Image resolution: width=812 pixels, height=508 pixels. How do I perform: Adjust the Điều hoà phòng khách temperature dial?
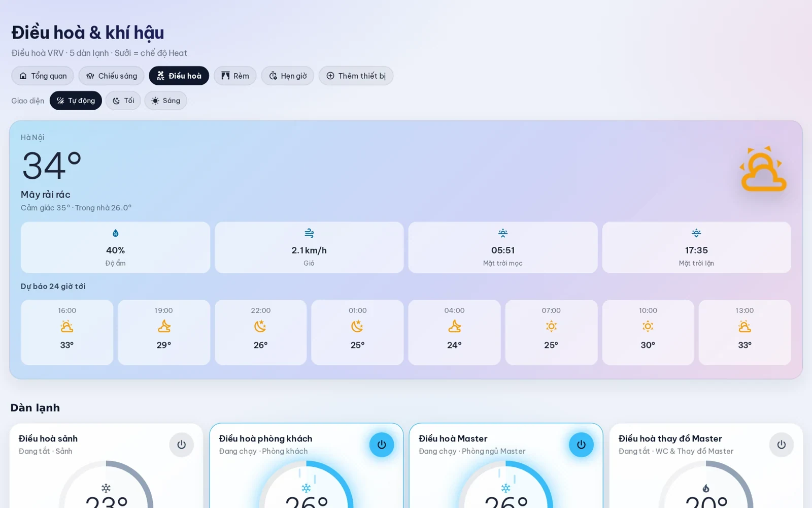tap(306, 485)
